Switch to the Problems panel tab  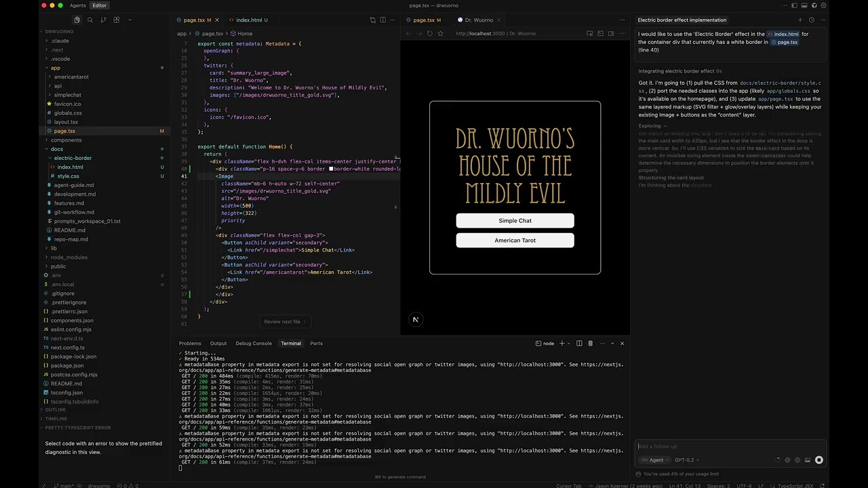pos(190,344)
